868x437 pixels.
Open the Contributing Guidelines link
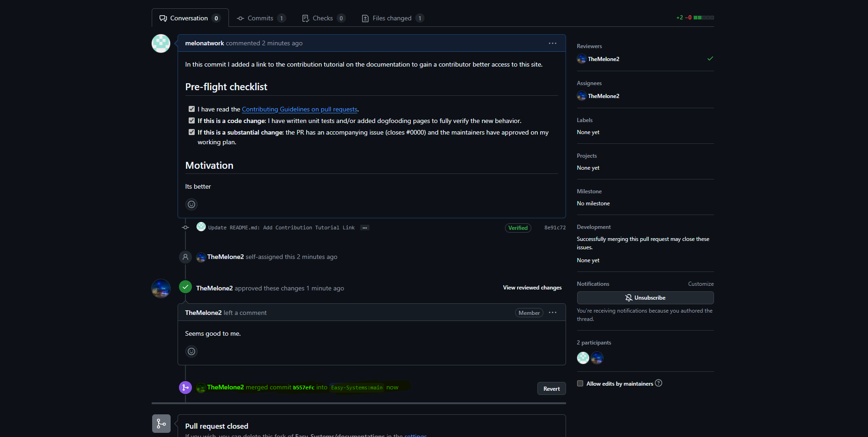tap(299, 109)
